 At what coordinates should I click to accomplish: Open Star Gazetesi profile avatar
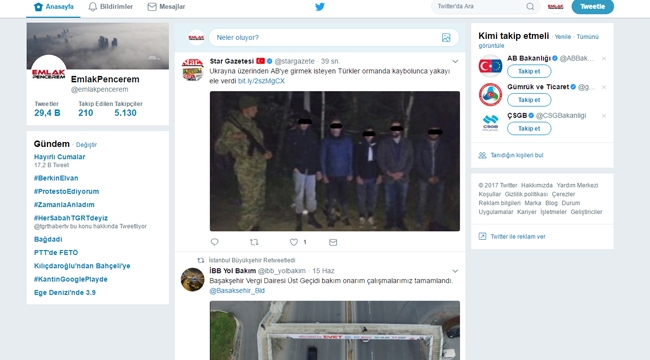click(193, 69)
